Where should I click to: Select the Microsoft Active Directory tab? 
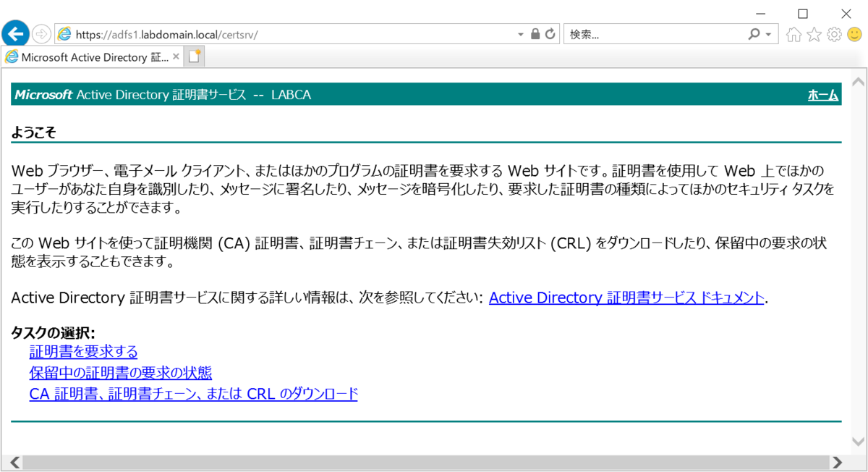tap(93, 56)
